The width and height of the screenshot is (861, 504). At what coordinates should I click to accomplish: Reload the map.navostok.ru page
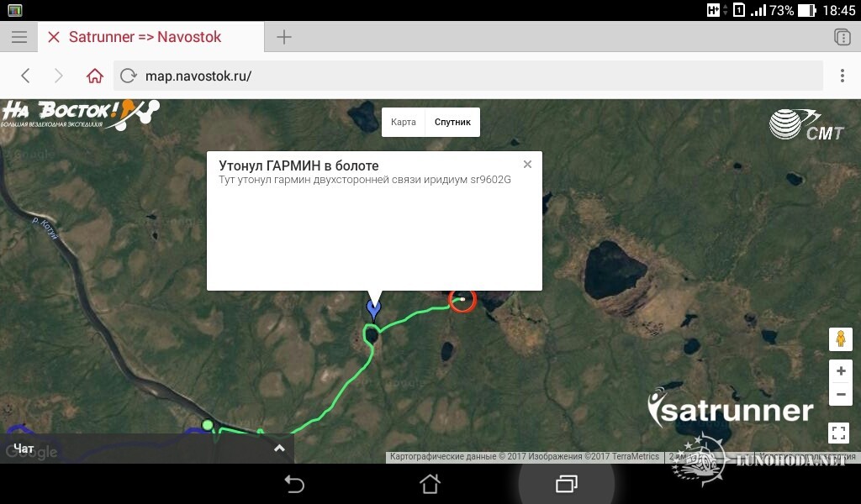tap(128, 76)
